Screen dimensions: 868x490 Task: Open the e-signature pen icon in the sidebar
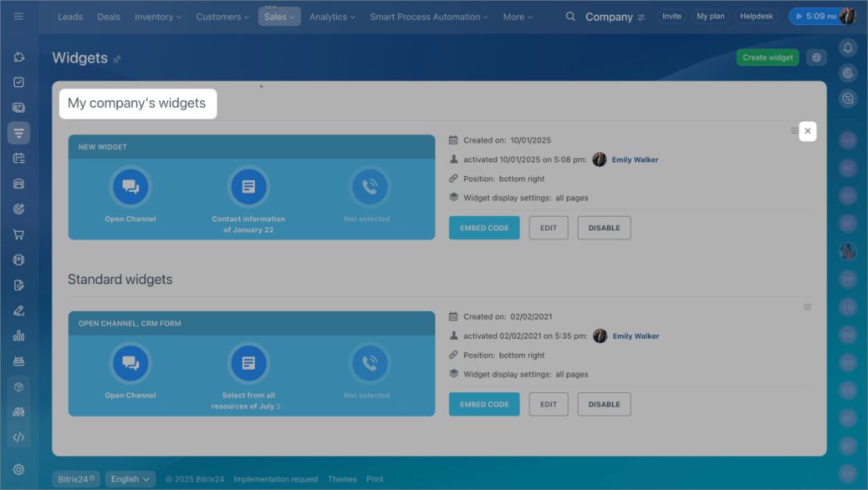[18, 311]
